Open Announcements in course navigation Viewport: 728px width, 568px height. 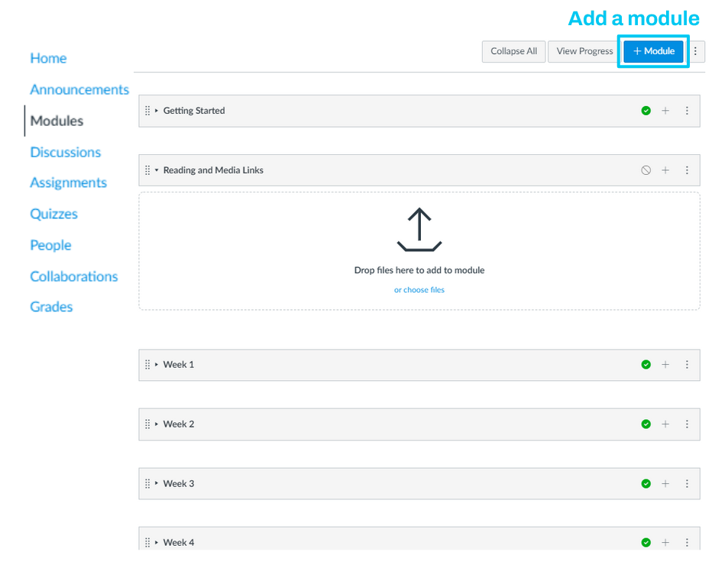tap(79, 89)
